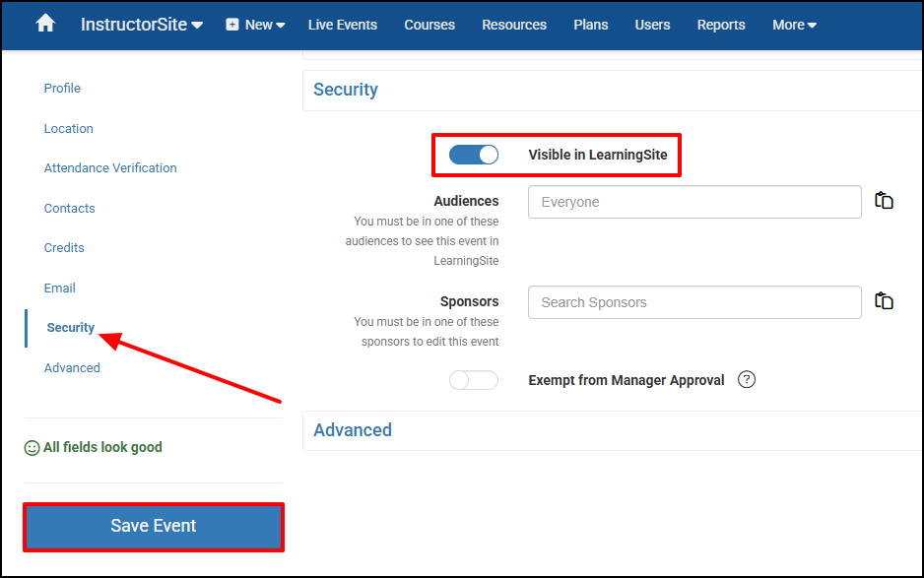The width and height of the screenshot is (924, 578).
Task: Open Live Events in navigation
Action: (x=343, y=25)
